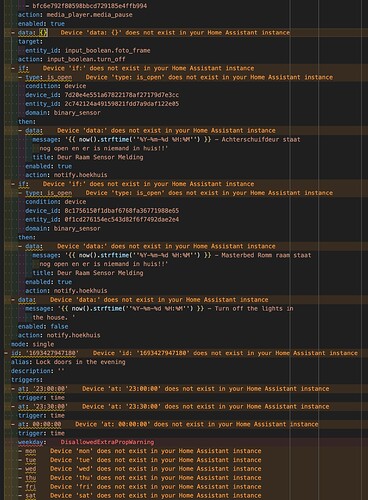Click the message line mentioning 'Achterschuifdeur staat'

point(166,139)
